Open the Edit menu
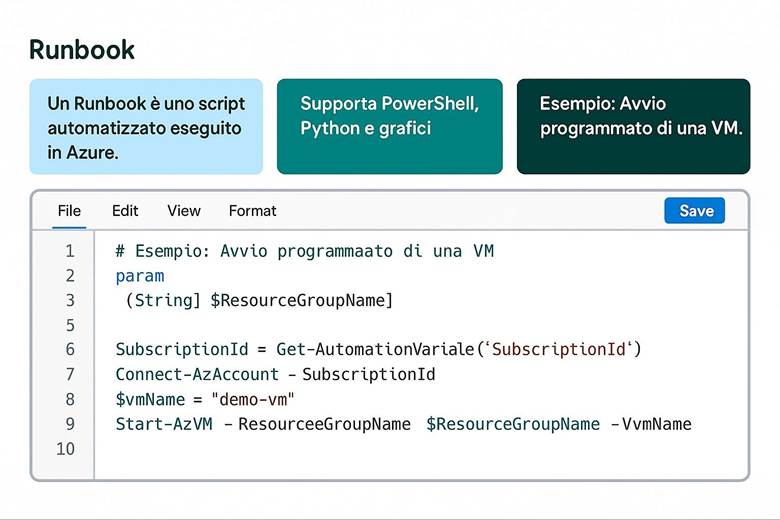 pyautogui.click(x=125, y=211)
